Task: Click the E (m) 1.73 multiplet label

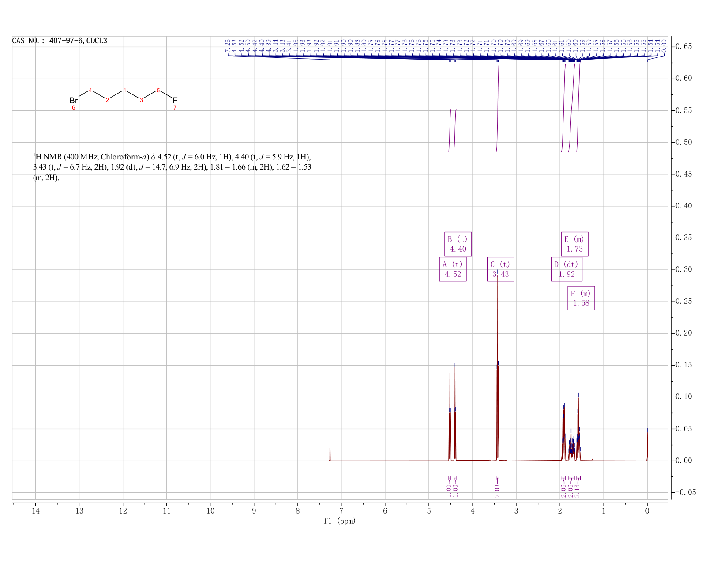Action: tap(574, 244)
